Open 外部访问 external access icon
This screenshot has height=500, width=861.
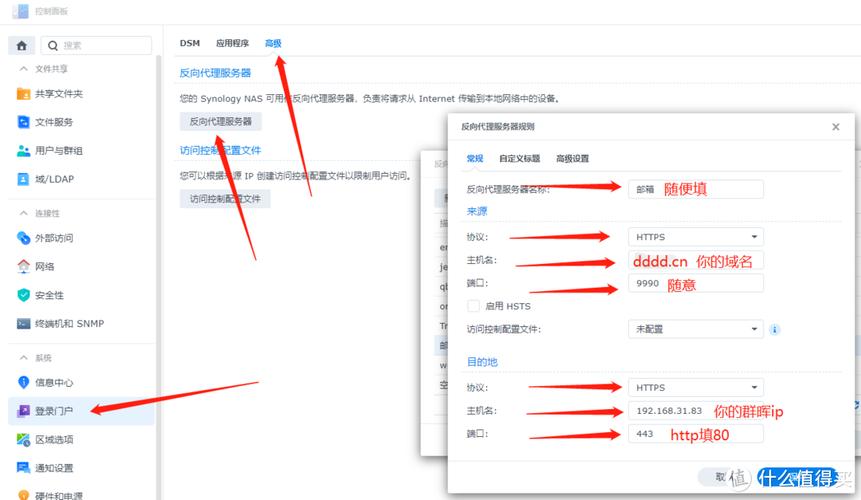pos(24,238)
